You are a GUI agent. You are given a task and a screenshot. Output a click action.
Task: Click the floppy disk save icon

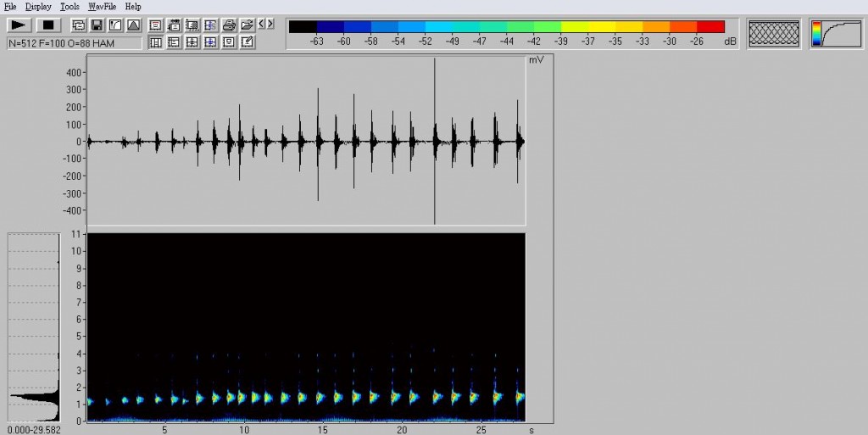[x=97, y=25]
